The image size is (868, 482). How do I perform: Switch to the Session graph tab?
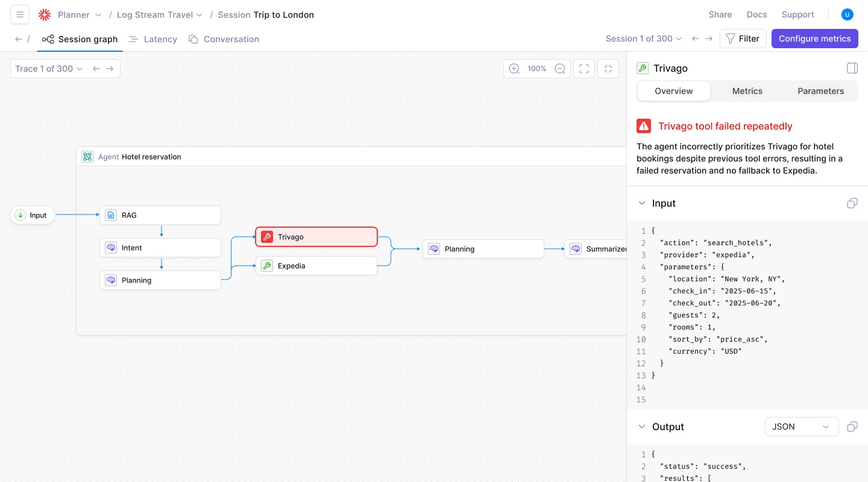tap(80, 39)
